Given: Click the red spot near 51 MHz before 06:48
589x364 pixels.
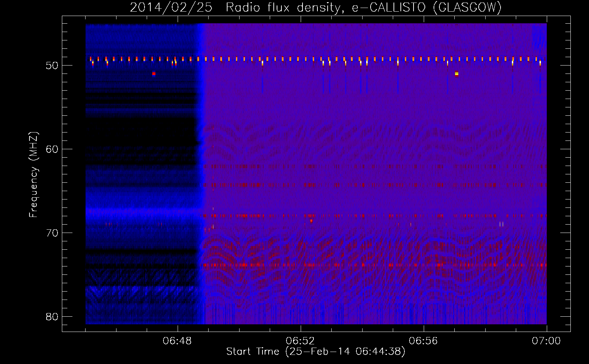Looking at the screenshot, I should (154, 74).
